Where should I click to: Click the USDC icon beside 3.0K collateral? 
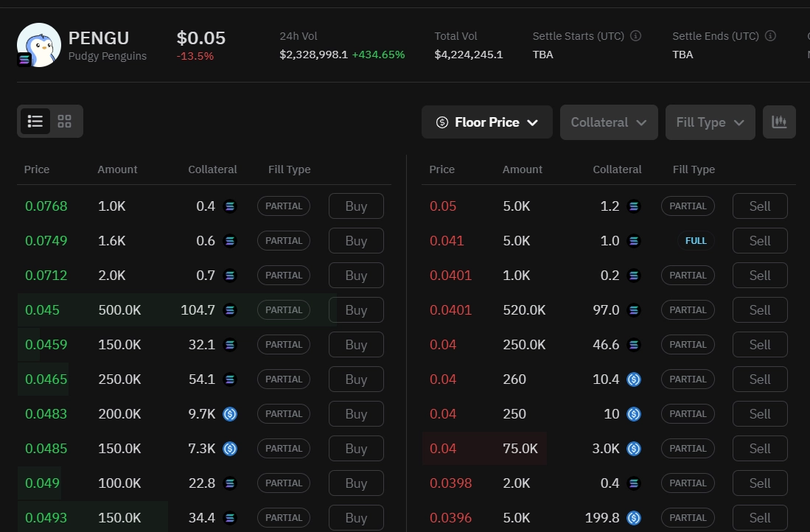(633, 448)
